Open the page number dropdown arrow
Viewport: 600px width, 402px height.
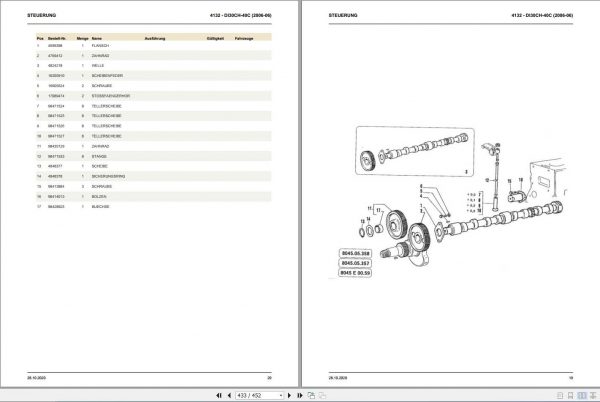coord(281,395)
